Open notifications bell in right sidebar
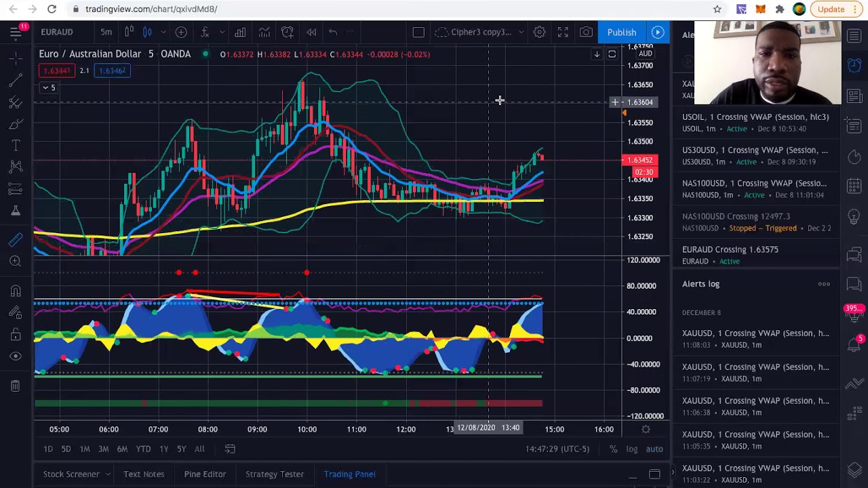 coord(854,344)
